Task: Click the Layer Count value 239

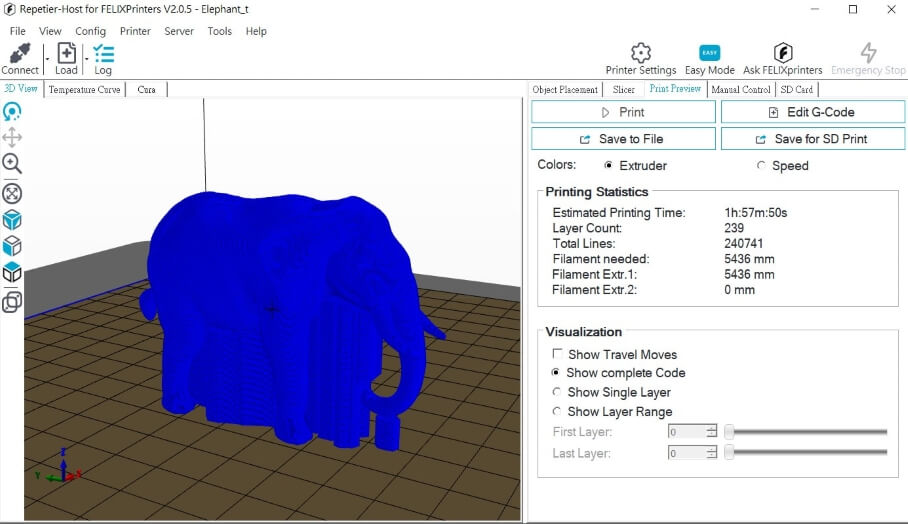Action: point(734,228)
